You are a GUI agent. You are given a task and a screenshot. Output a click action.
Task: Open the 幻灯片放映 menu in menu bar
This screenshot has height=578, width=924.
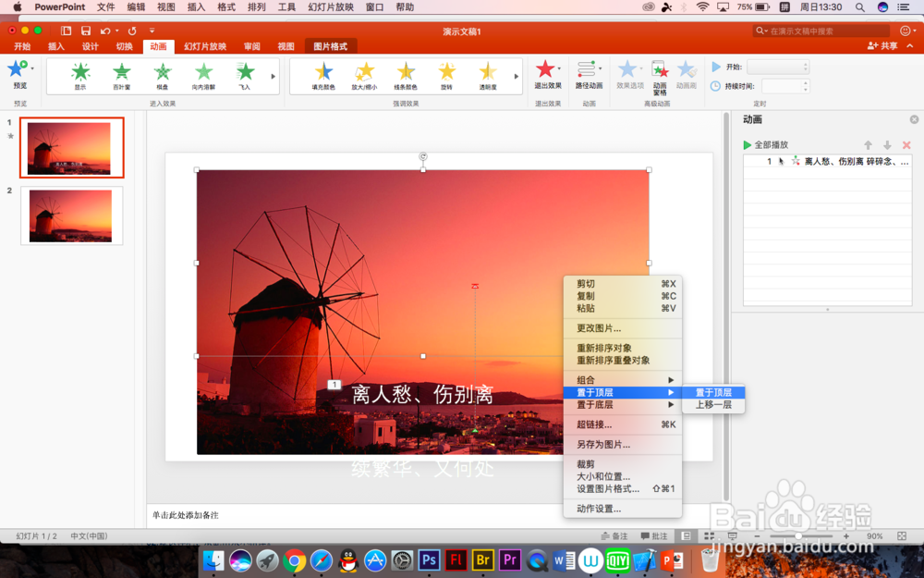(331, 7)
